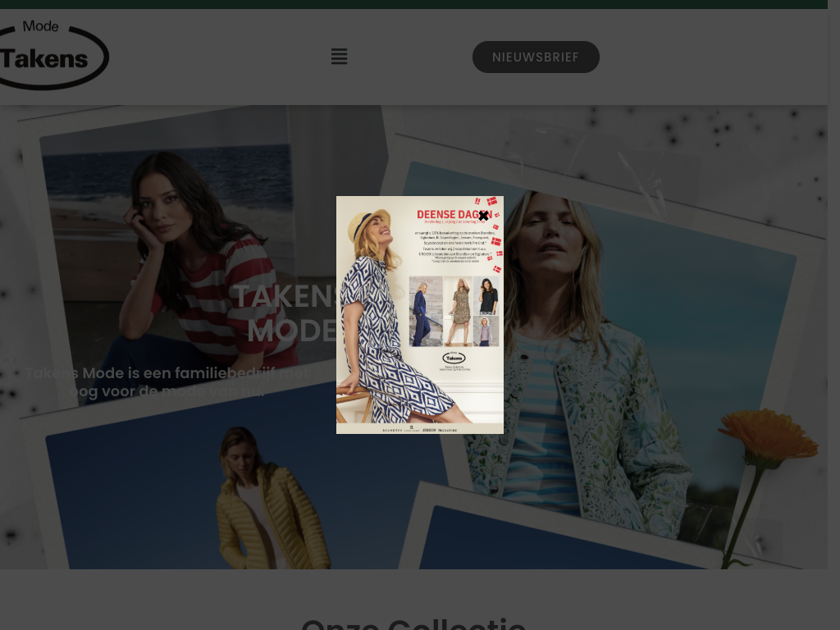Click the small Takens logo inside the poster

(454, 358)
